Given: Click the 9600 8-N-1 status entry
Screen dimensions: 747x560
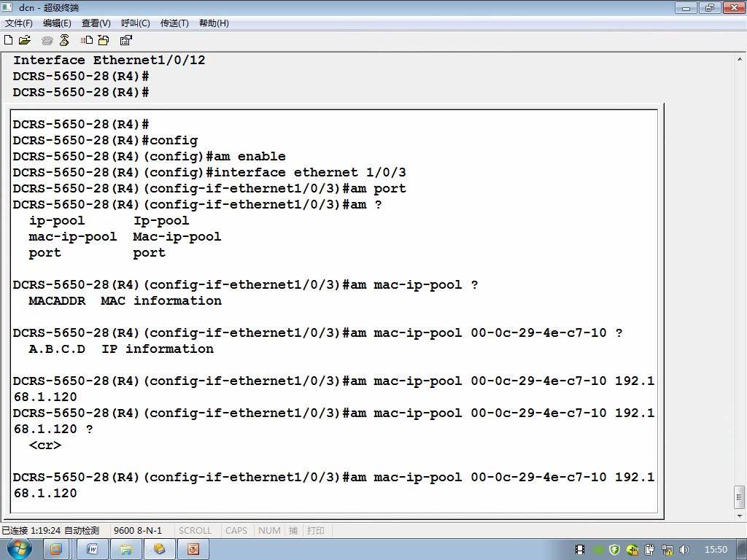Looking at the screenshot, I should click(x=138, y=531).
